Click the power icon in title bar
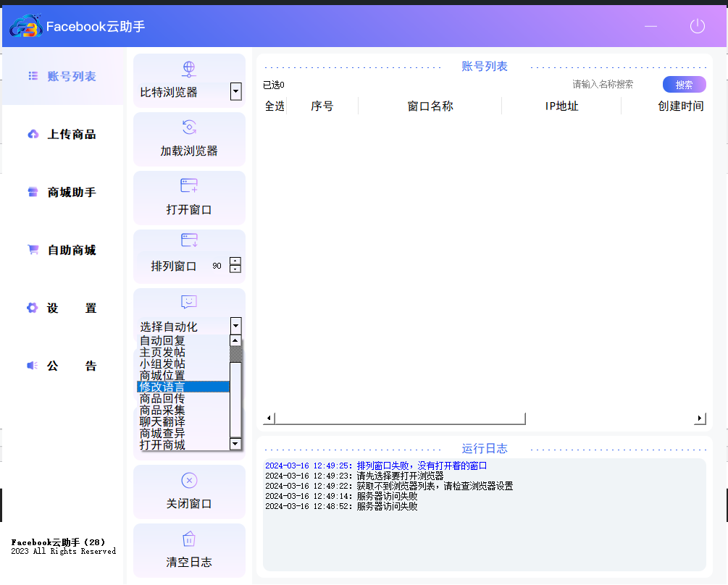Screen dimensions: 728x585 [x=697, y=27]
